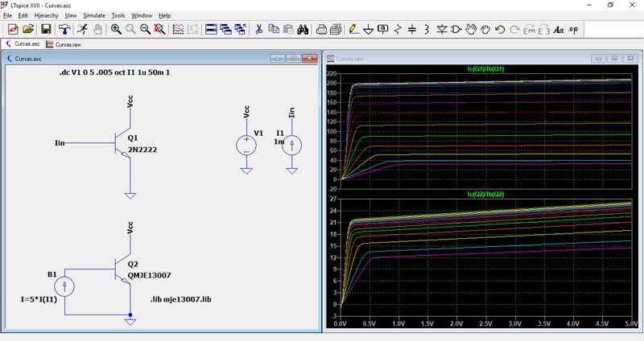Place a ground symbol
The height and width of the screenshot is (341, 644).
point(369,30)
